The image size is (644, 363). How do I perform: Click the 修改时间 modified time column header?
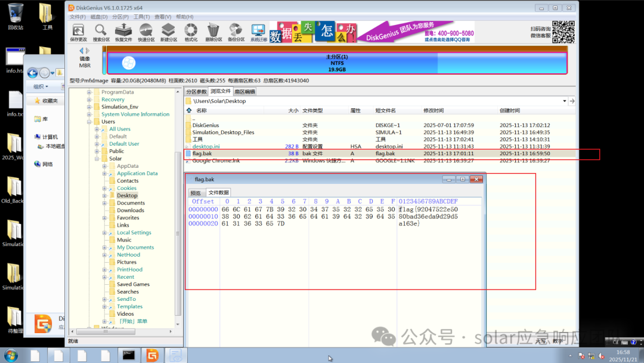pos(434,110)
